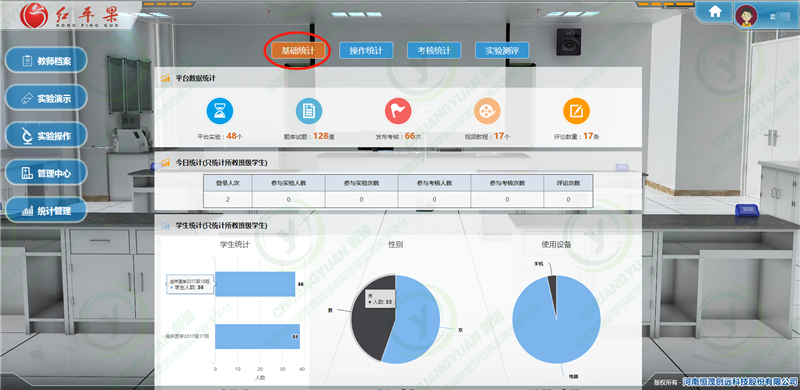The image size is (800, 390).
Task: Click the 登录人次 column header
Action: coord(228,183)
